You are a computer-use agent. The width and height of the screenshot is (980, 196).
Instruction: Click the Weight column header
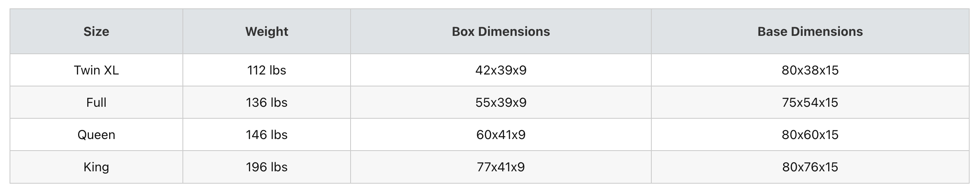267,31
